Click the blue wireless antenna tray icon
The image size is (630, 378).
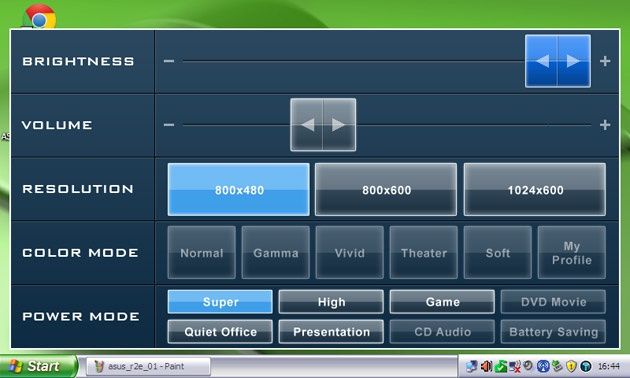pyautogui.click(x=543, y=366)
